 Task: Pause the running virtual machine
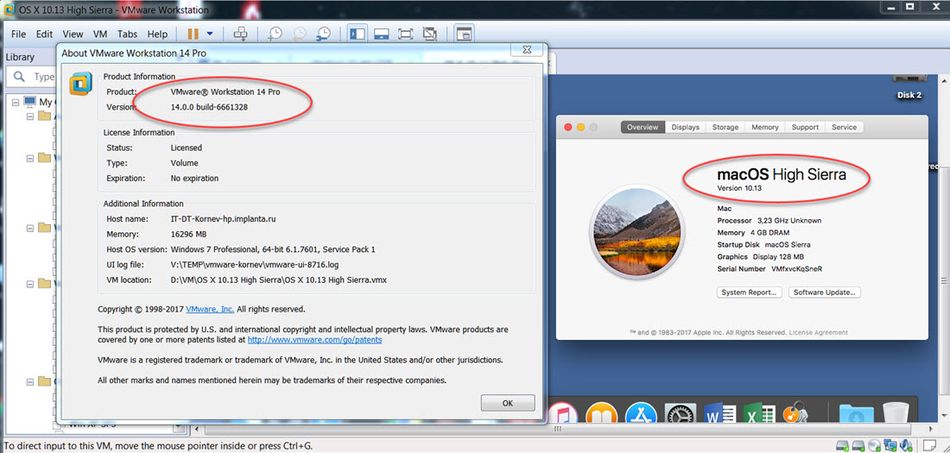[x=193, y=35]
